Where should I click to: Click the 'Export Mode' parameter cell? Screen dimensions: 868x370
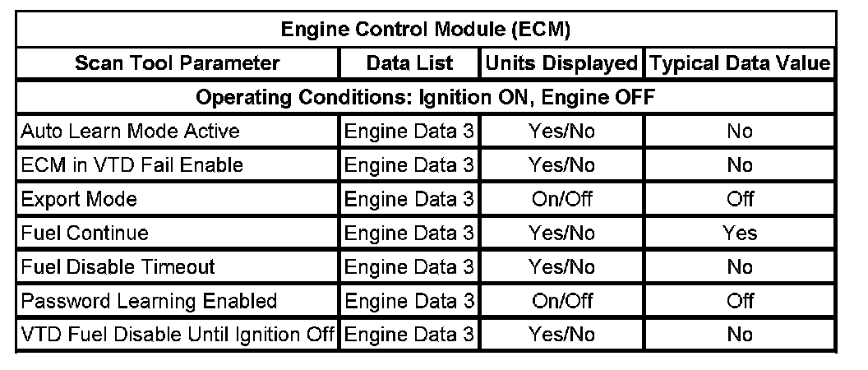point(79,199)
